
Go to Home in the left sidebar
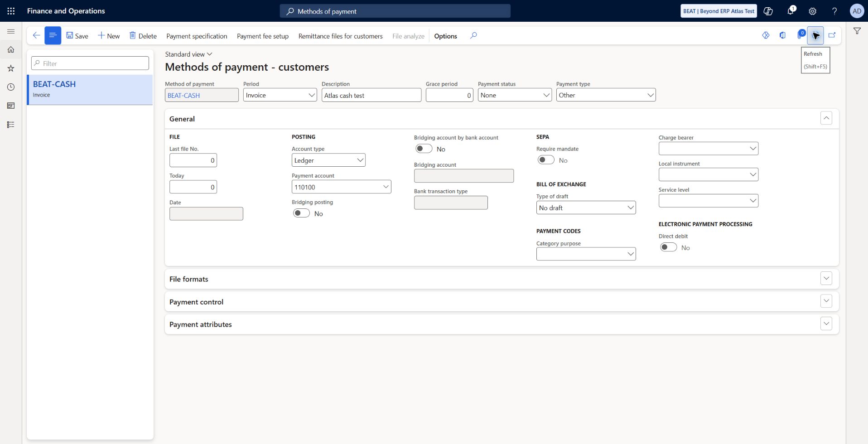pyautogui.click(x=11, y=49)
